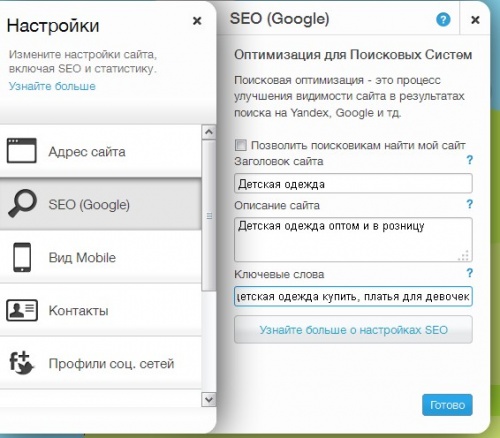The width and height of the screenshot is (500, 438).
Task: Show help for Заголовок сайта field
Action: 469,160
